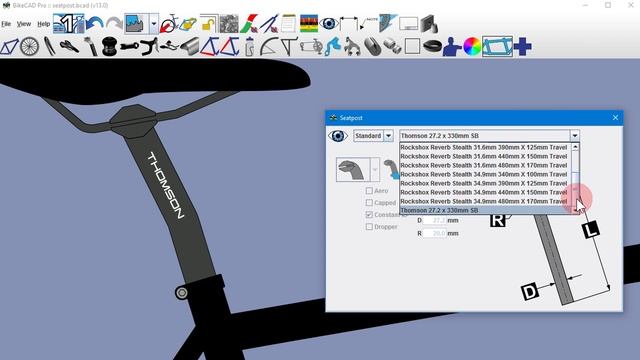The image size is (640, 360).
Task: Choose Thomson 27.2 x 330mm SB list entry
Action: (484, 210)
